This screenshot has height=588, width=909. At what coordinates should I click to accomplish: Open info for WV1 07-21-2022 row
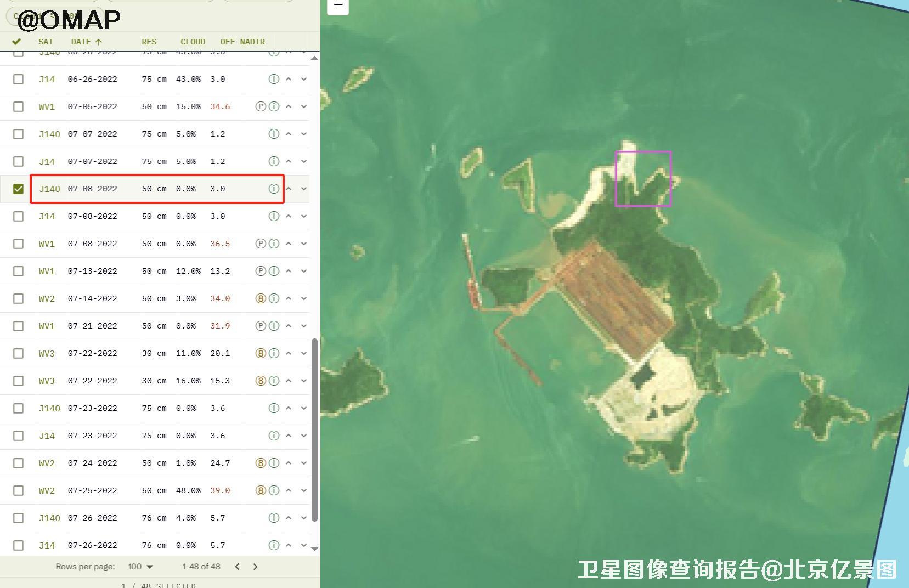(274, 326)
